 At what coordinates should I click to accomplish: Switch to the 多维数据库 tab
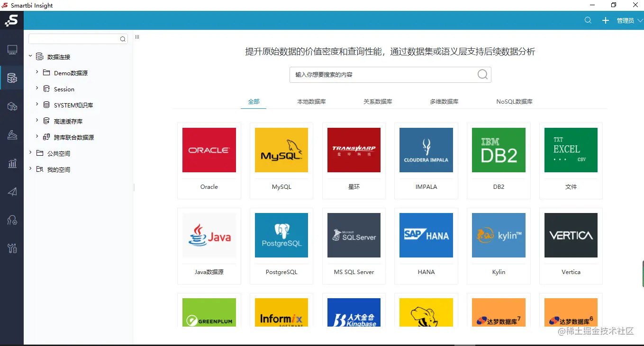(444, 101)
